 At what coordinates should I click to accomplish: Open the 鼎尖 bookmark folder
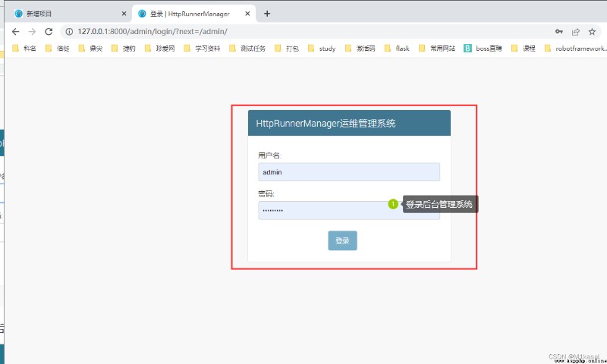(x=90, y=49)
